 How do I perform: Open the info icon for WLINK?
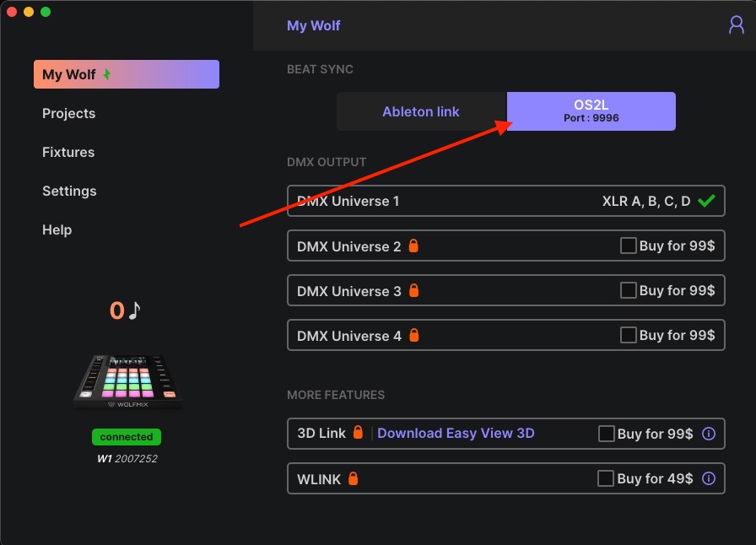click(708, 478)
